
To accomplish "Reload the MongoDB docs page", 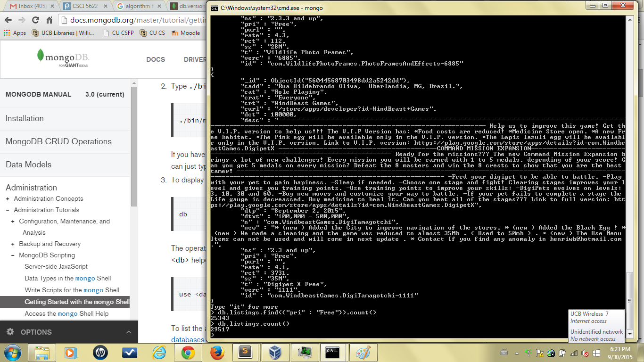I will (35, 20).
